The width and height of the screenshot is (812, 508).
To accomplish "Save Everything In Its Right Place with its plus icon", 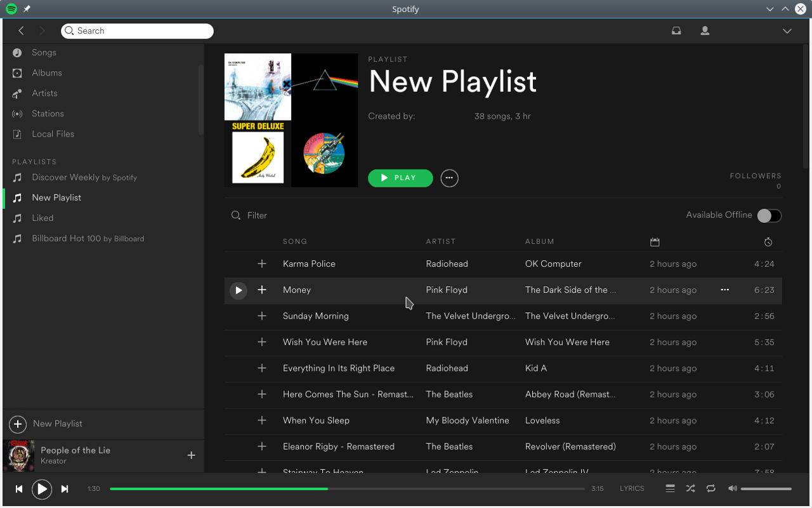I will pos(261,368).
